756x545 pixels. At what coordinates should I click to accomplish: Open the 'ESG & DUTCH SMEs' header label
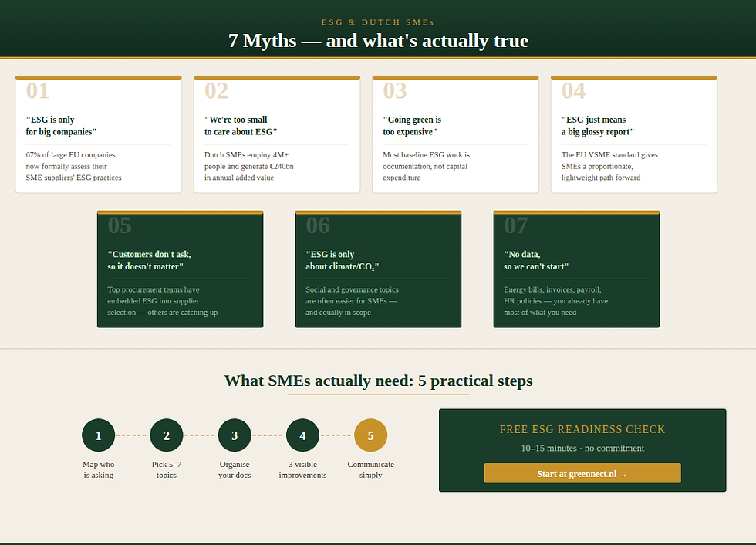(377, 22)
